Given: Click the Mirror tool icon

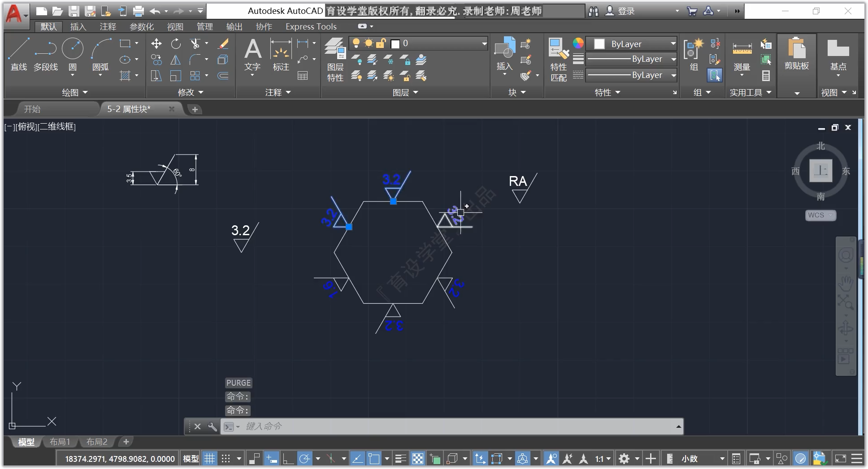Looking at the screenshot, I should pos(176,60).
